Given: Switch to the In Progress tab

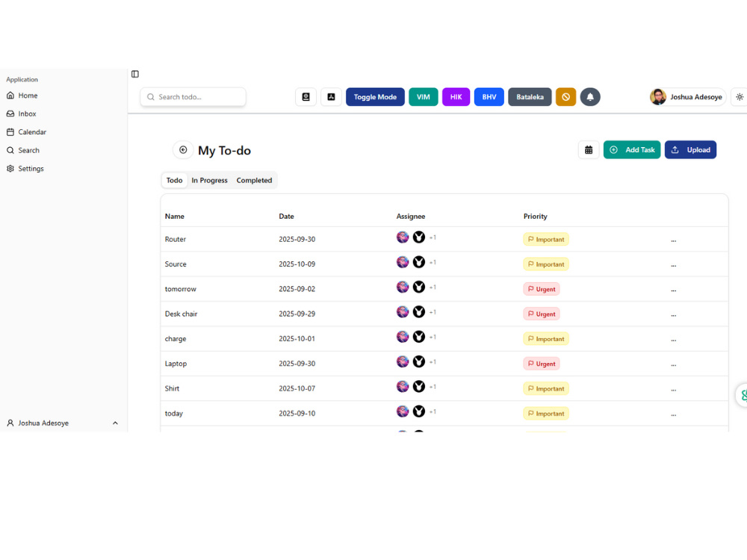Looking at the screenshot, I should [210, 181].
